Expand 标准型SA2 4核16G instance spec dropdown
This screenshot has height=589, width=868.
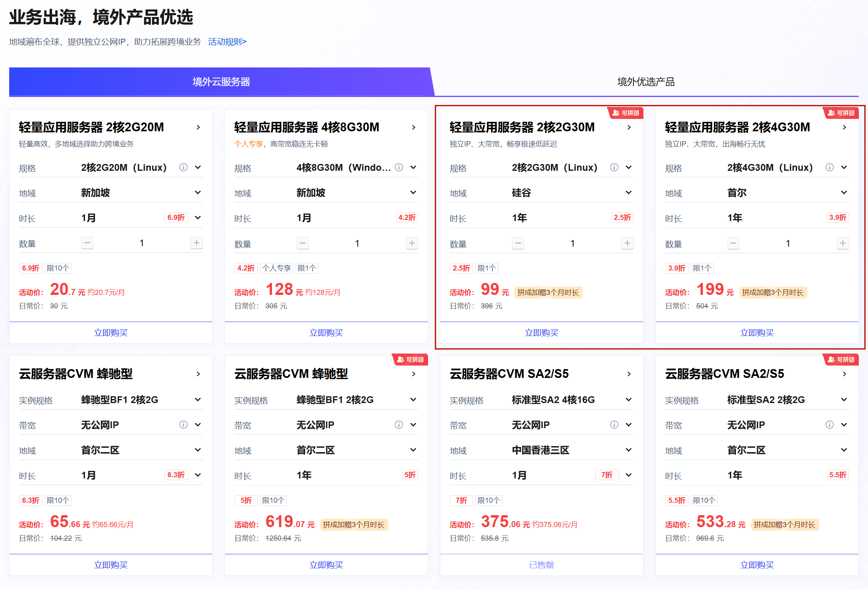coord(629,399)
